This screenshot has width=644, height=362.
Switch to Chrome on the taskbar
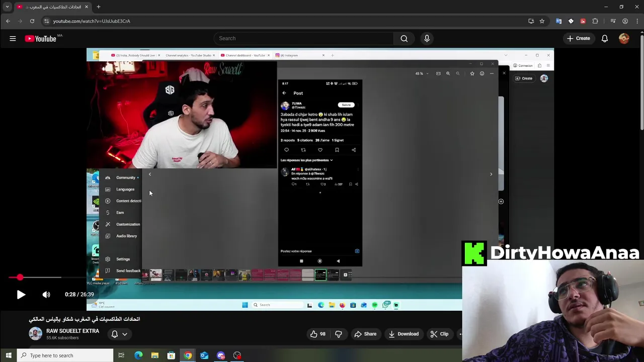[188, 355]
